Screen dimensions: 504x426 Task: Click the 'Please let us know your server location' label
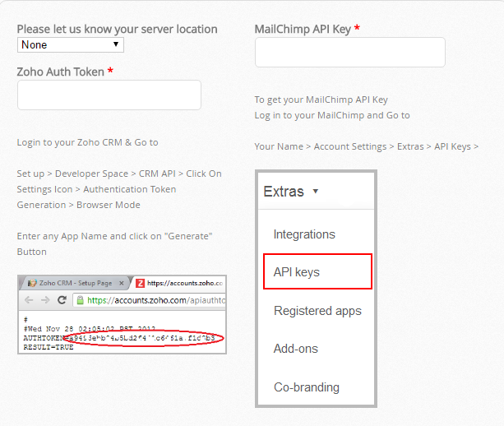point(118,30)
